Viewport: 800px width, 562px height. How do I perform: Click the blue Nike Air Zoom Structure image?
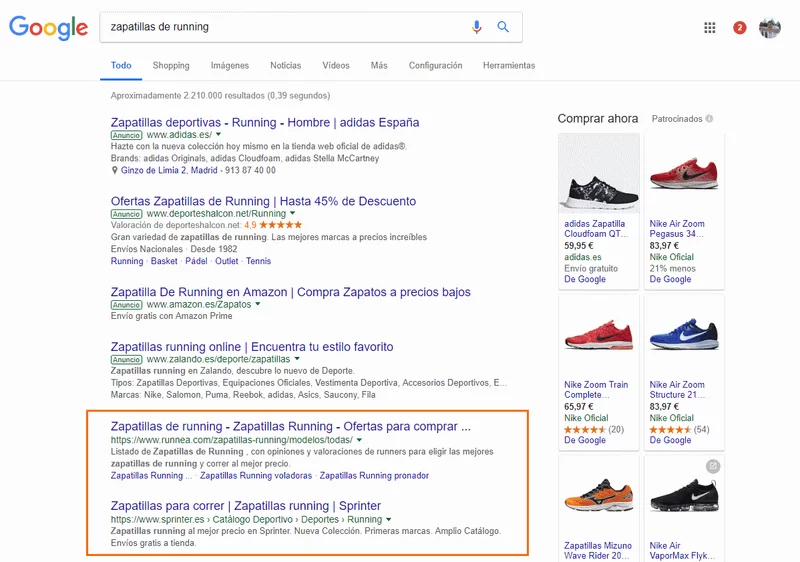point(684,335)
